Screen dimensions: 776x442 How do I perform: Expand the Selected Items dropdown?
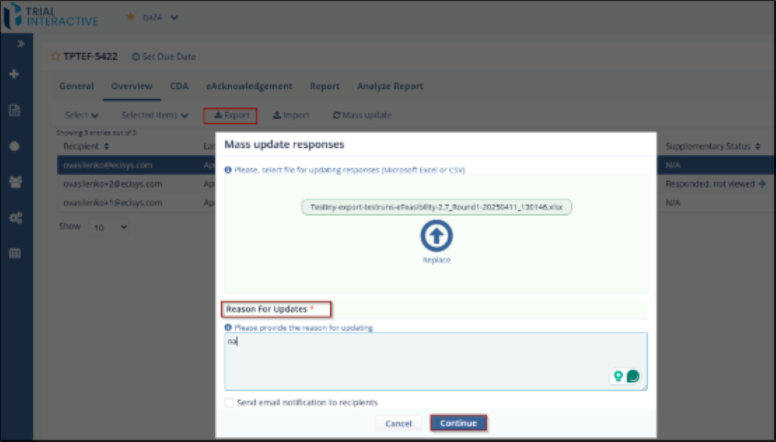[x=154, y=115]
